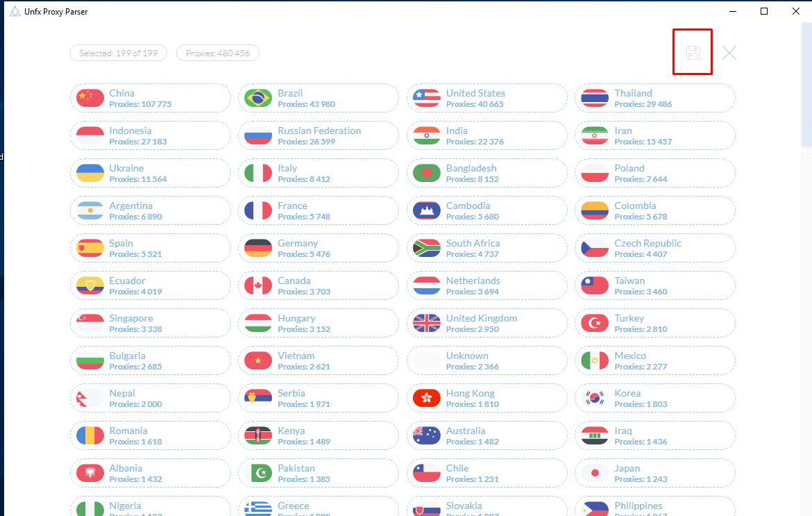Click the save (floppy disk) icon
Screen dimensions: 812x516
click(x=693, y=53)
